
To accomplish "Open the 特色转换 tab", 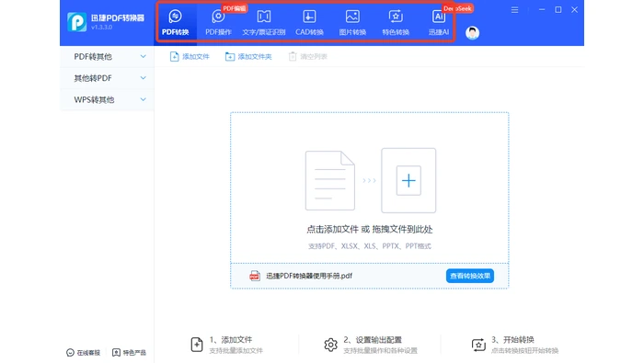I will coord(396,23).
